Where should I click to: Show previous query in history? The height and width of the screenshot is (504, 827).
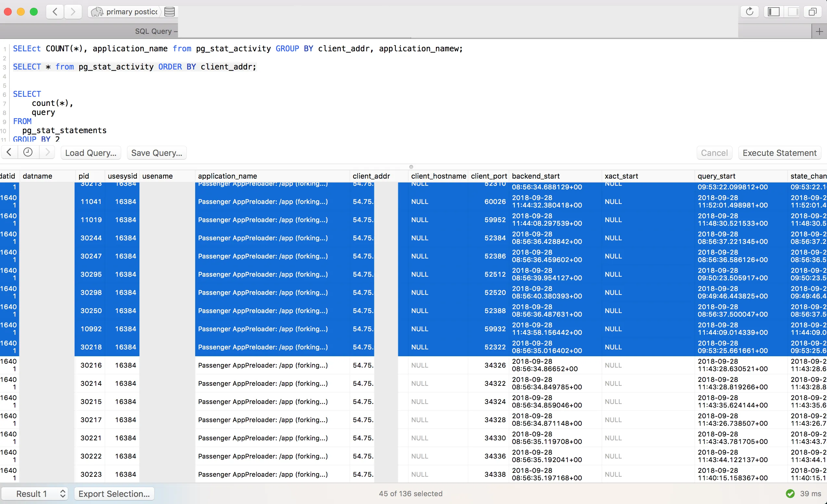click(9, 152)
